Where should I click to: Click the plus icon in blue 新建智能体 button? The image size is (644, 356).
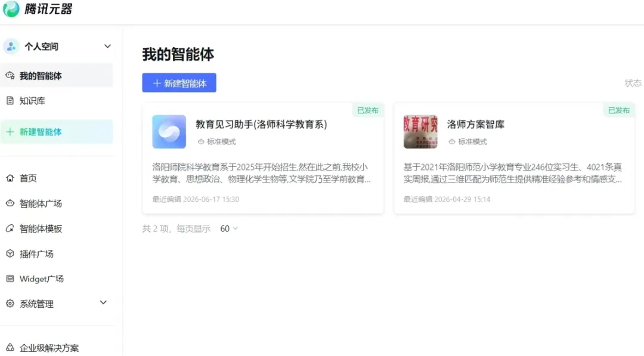point(156,83)
